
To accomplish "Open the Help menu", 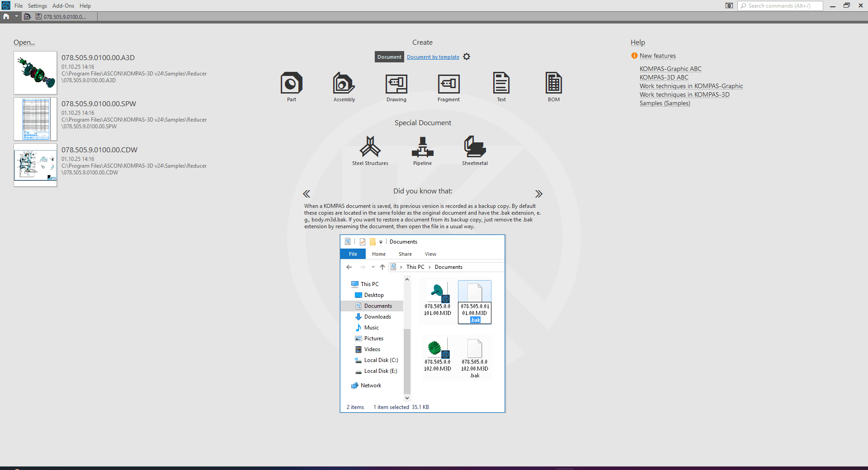I will tap(85, 6).
